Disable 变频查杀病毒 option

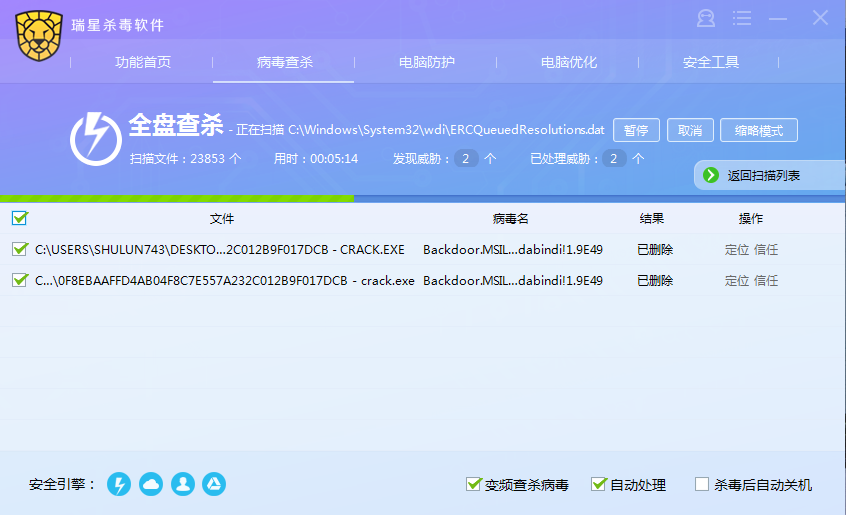coord(473,484)
